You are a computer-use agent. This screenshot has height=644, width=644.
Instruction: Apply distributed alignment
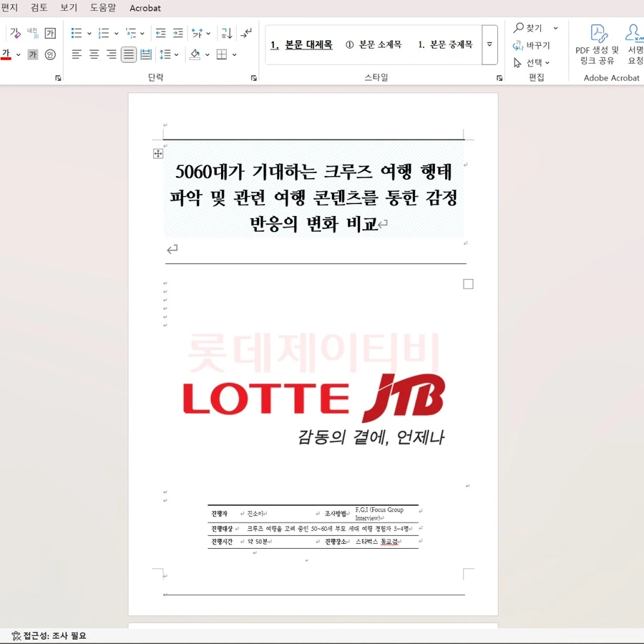coord(146,54)
